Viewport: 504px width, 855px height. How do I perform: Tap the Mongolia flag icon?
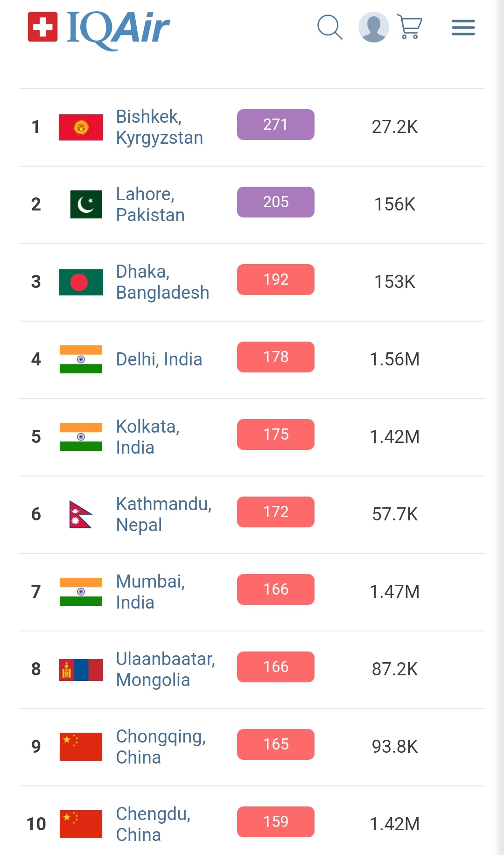(81, 670)
